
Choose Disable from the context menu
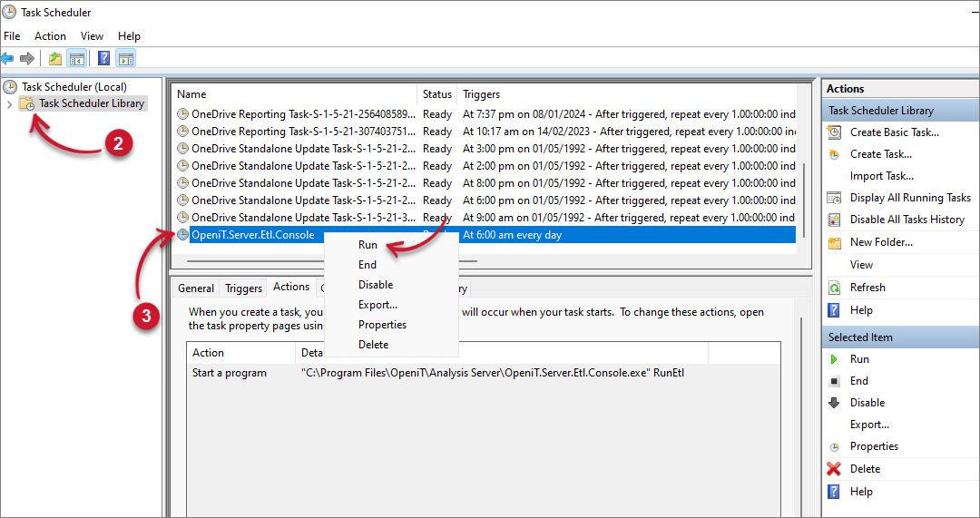click(x=376, y=285)
